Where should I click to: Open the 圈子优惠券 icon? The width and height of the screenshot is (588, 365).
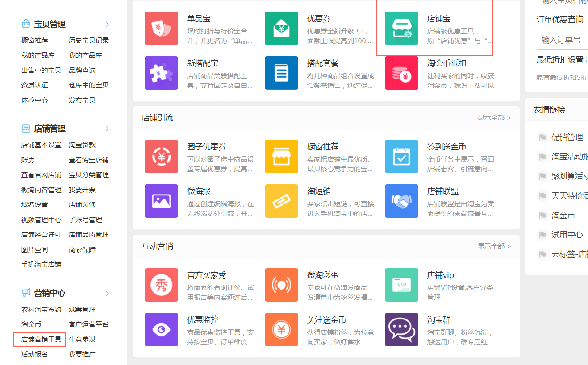161,156
